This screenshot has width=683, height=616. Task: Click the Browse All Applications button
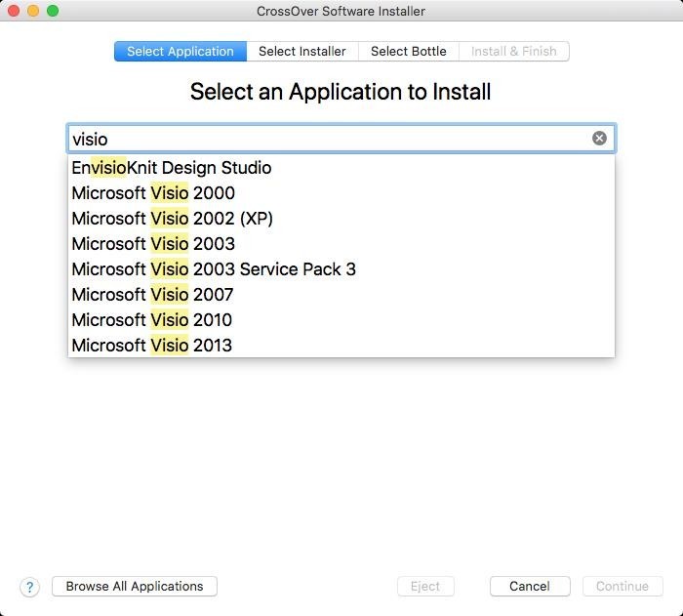[135, 587]
